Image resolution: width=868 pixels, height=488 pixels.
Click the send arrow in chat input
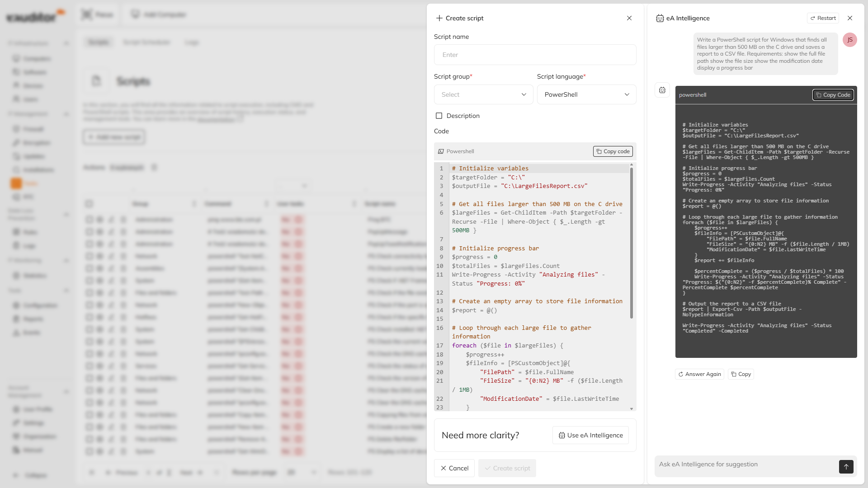(x=846, y=466)
